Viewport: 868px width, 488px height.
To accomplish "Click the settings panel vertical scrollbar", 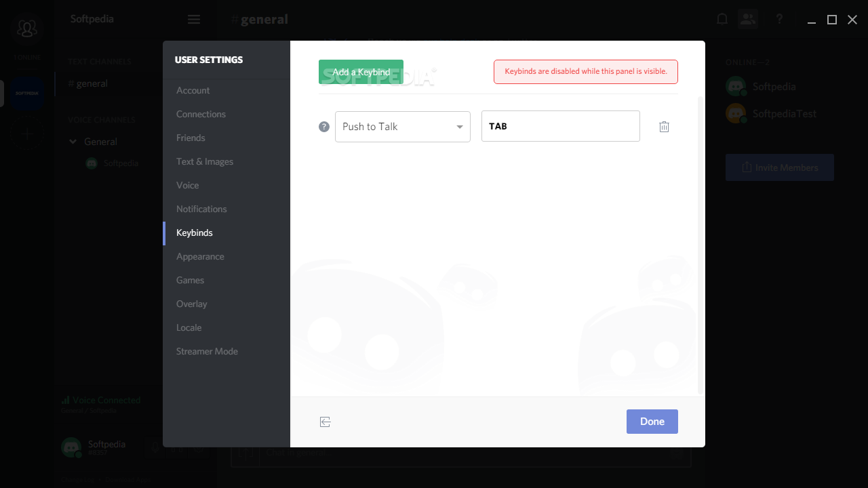I will (x=701, y=244).
